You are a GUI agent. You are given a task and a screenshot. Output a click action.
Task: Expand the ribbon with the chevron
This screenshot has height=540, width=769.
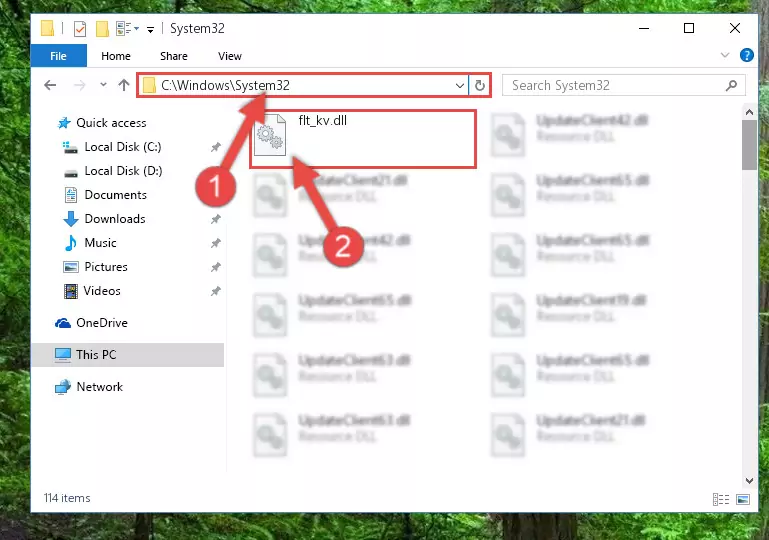(724, 55)
